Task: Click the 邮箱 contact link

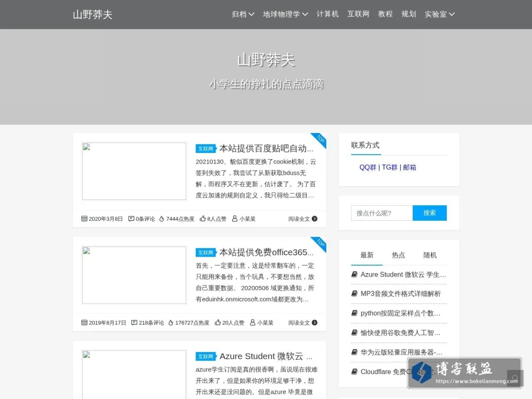Action: coord(410,167)
